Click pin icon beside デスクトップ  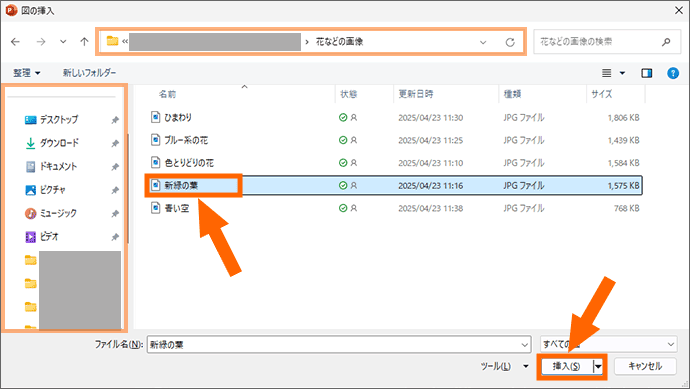coord(115,120)
